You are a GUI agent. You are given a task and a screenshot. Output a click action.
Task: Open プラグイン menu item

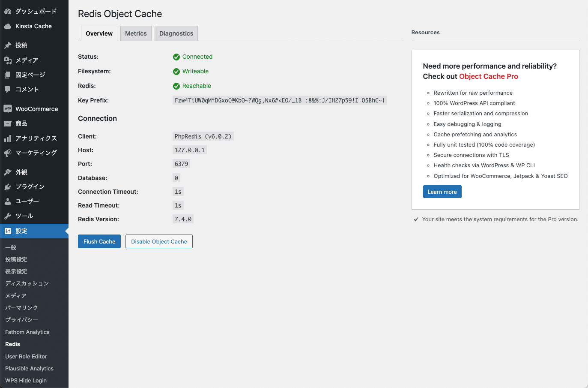coord(34,187)
